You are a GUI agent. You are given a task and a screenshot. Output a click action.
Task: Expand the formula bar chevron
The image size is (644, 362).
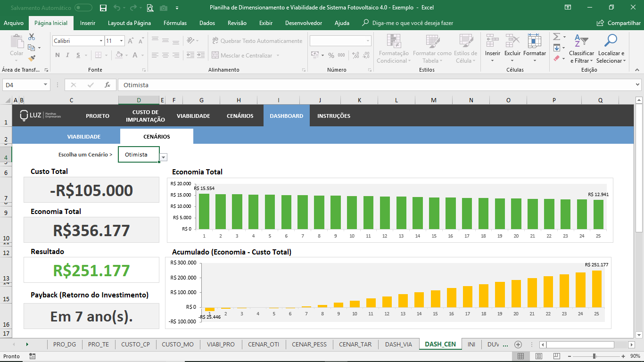(637, 85)
